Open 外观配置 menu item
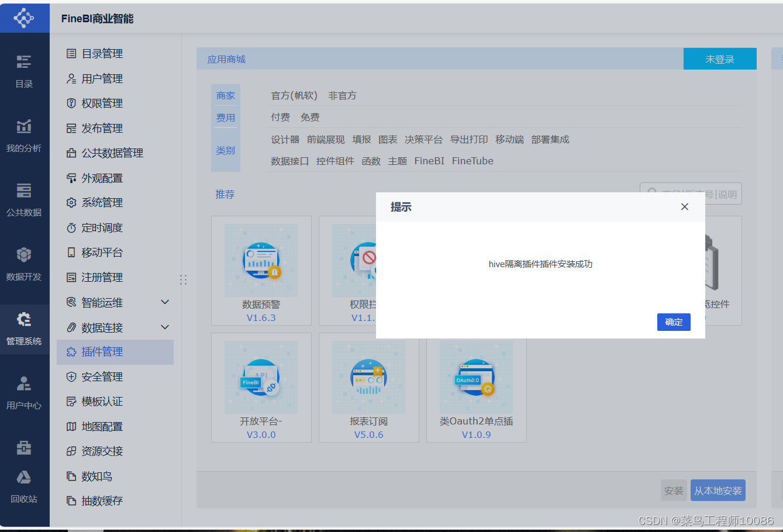Viewport: 783px width, 532px height. click(115, 178)
